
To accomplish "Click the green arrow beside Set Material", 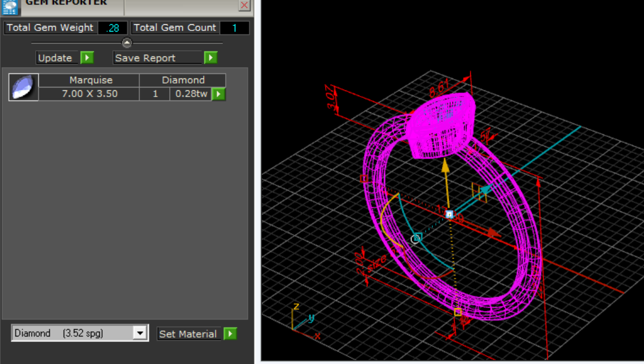I will point(230,334).
